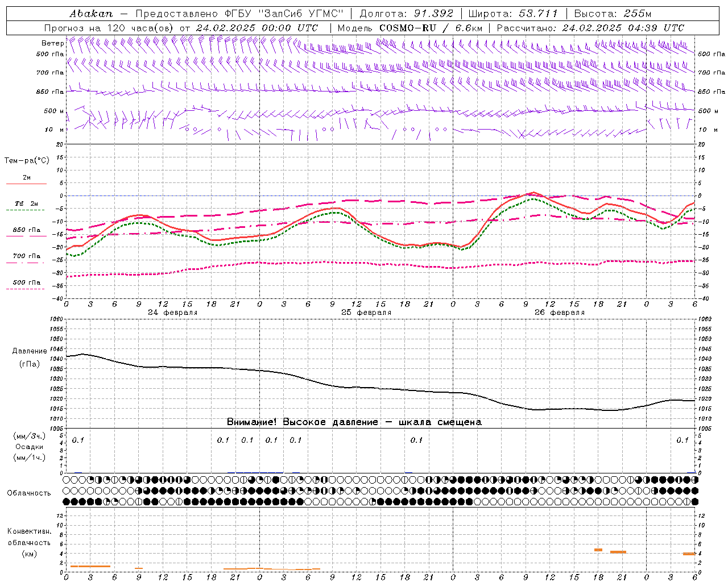Click the (км) unit under convective cloudiness

pyautogui.click(x=29, y=554)
